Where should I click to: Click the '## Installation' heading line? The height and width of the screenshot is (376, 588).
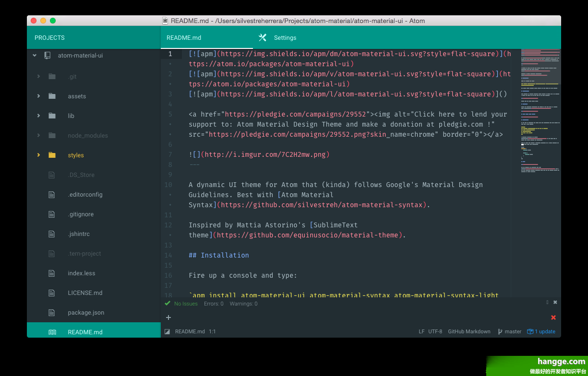(x=219, y=255)
